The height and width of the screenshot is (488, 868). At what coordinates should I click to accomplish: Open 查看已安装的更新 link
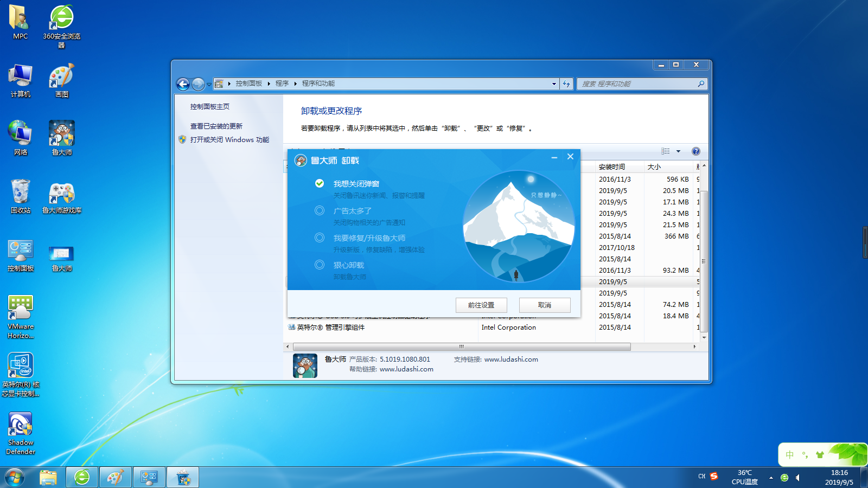pos(216,126)
